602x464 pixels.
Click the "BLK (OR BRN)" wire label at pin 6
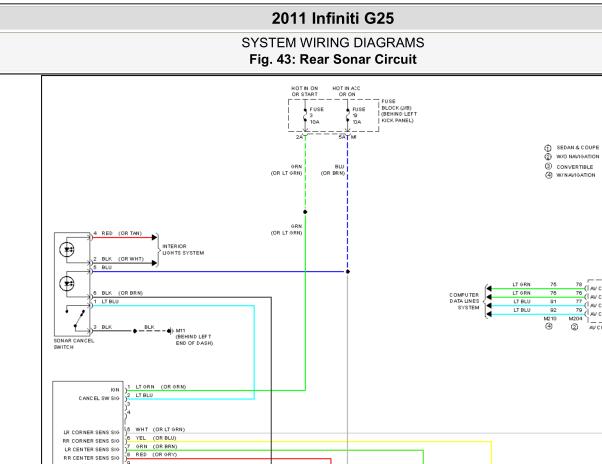(122, 293)
